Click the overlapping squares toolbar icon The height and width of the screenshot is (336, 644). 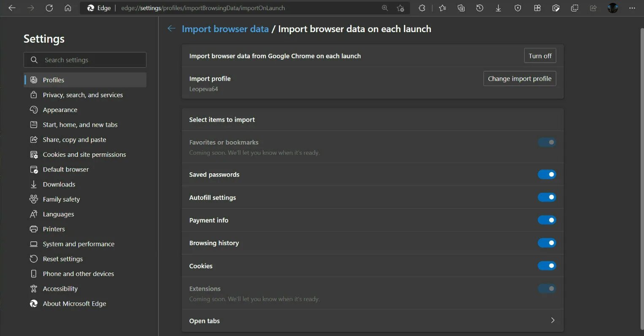click(x=574, y=8)
